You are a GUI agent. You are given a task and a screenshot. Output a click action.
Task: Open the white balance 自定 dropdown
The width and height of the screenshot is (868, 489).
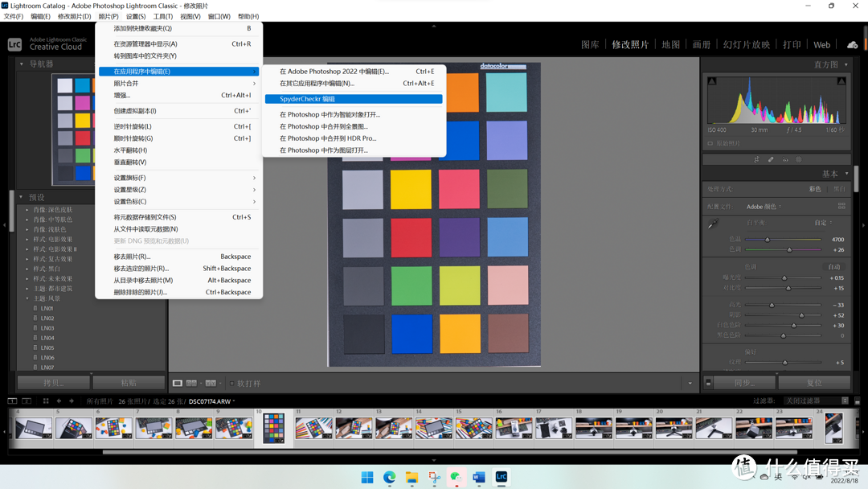click(823, 223)
